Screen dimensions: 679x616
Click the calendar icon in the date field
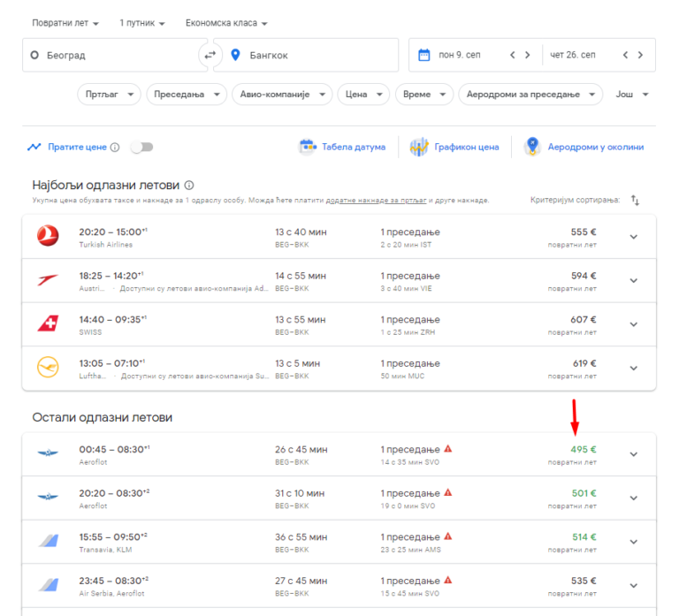click(x=423, y=55)
